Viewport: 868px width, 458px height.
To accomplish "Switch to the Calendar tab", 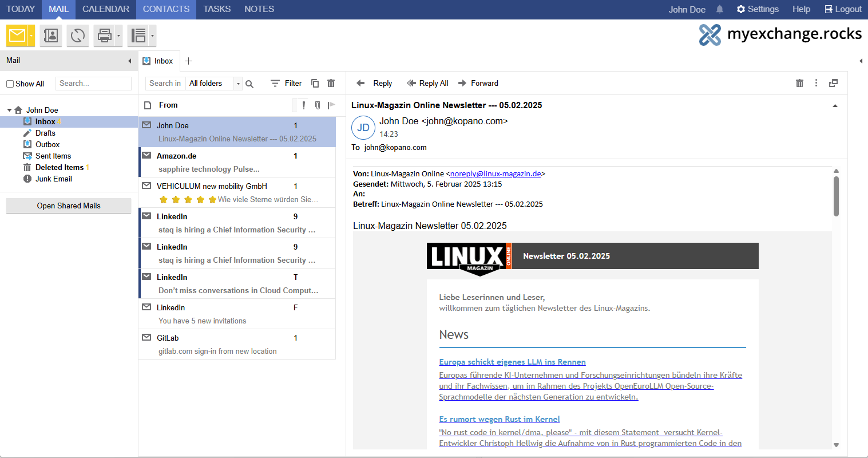I will click(106, 9).
